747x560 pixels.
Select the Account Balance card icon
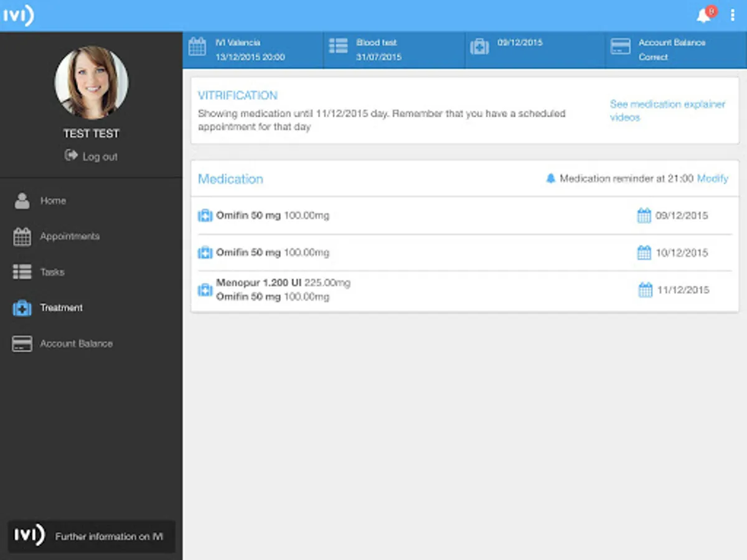[x=21, y=343]
